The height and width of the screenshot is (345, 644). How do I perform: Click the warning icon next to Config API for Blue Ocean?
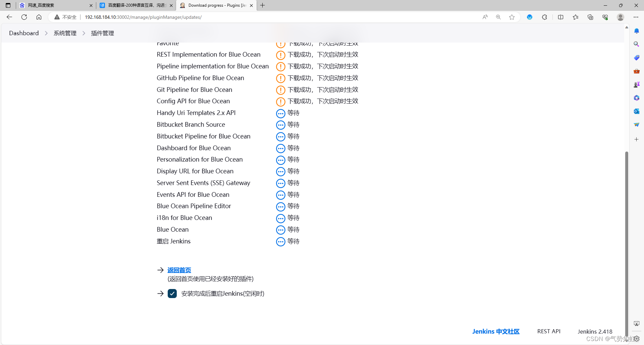pos(281,102)
